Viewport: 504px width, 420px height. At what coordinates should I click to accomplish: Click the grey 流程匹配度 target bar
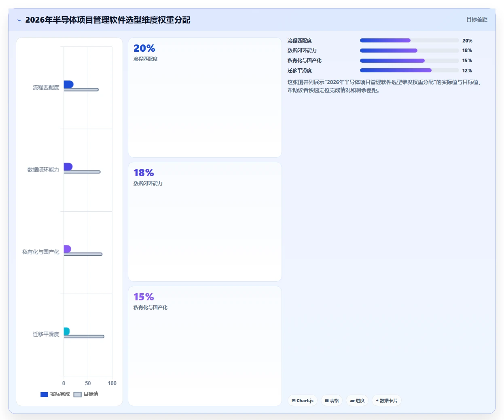coord(81,89)
